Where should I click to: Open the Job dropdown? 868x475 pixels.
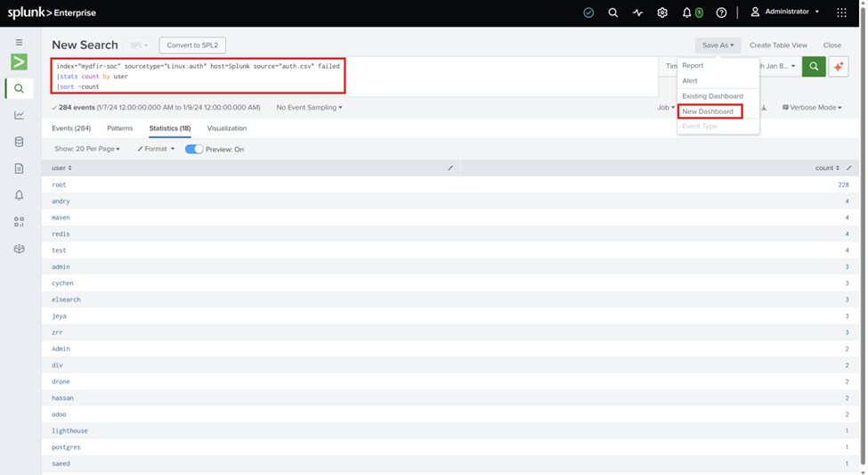[x=666, y=108]
